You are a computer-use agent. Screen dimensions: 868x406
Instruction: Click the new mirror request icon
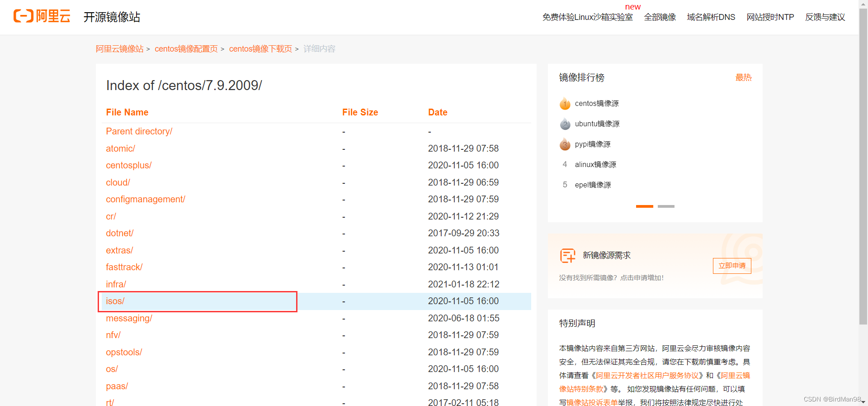tap(567, 256)
